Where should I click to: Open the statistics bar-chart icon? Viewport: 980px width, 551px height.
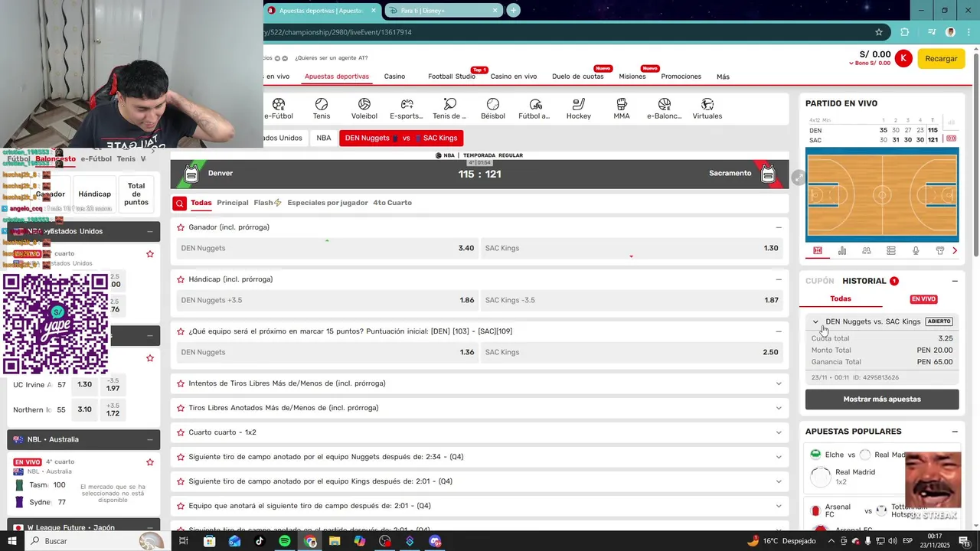pos(842,250)
